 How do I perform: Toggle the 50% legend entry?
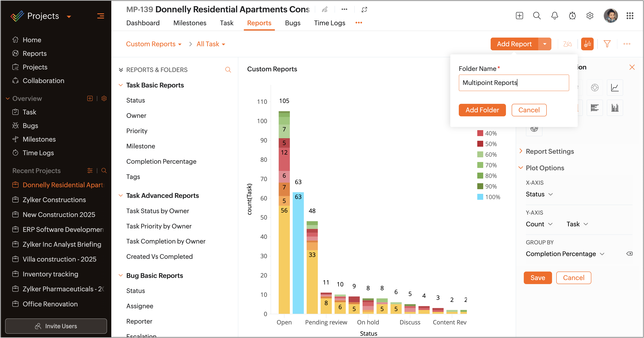[x=486, y=144]
